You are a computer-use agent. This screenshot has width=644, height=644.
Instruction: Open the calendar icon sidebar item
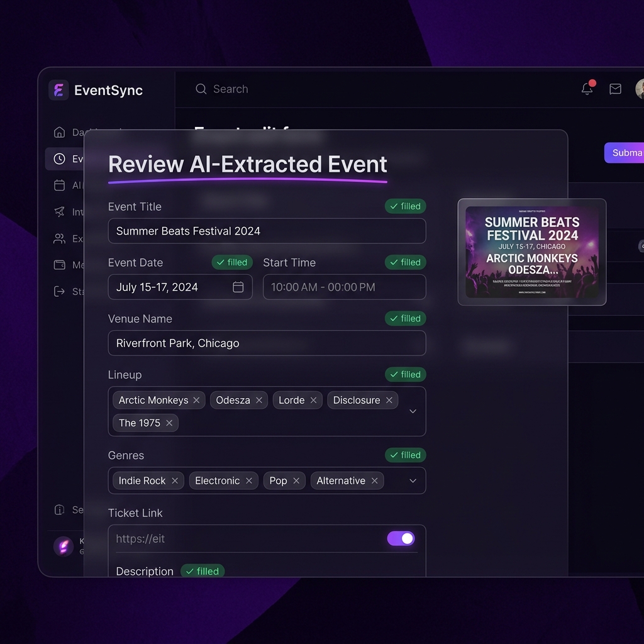point(60,186)
